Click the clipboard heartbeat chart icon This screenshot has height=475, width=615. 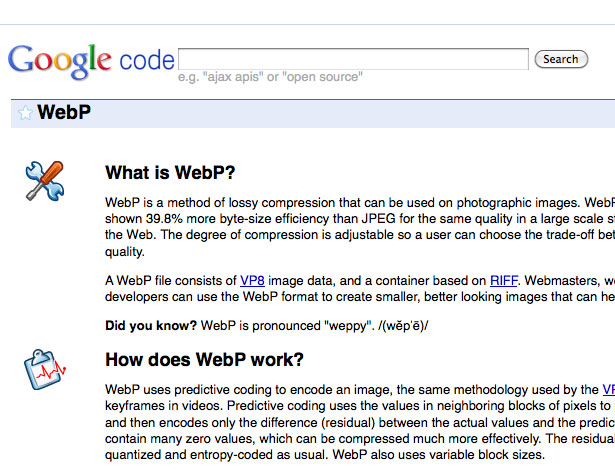pos(44,369)
